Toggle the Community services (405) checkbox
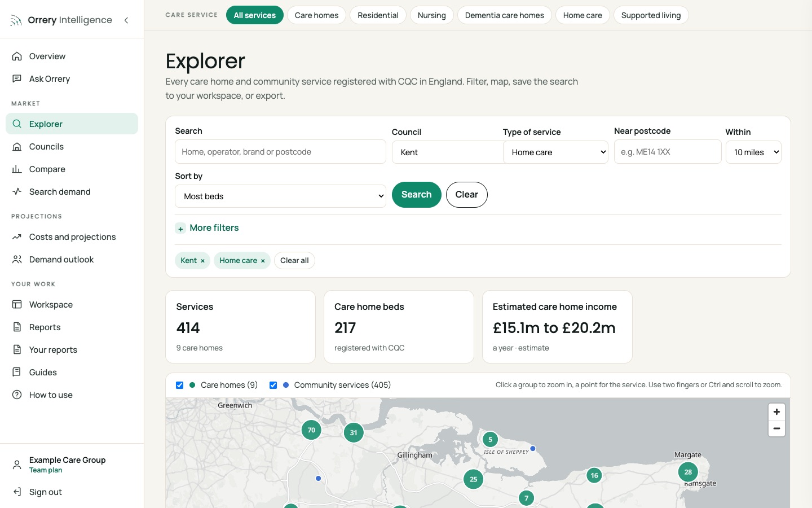The width and height of the screenshot is (812, 508). (x=273, y=385)
